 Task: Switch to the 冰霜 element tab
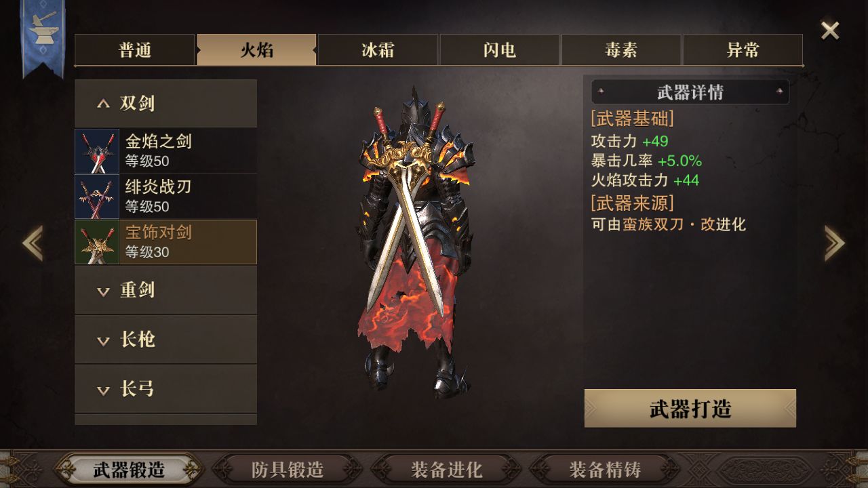click(x=378, y=50)
